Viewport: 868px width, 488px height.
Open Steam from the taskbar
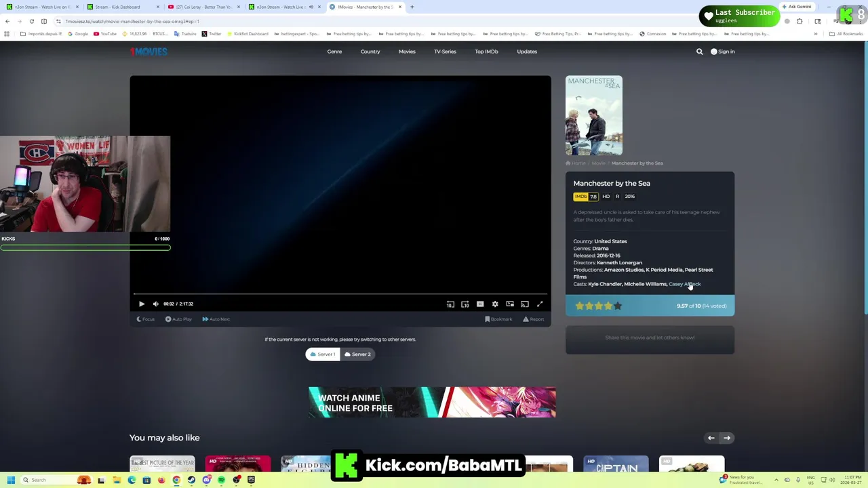click(191, 480)
